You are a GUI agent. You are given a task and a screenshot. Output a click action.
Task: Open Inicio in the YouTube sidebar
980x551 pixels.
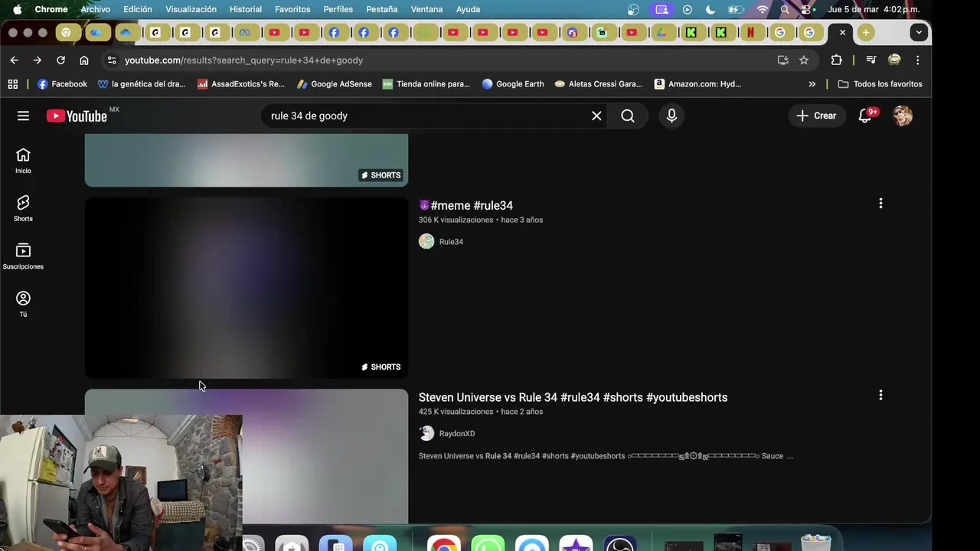(23, 161)
